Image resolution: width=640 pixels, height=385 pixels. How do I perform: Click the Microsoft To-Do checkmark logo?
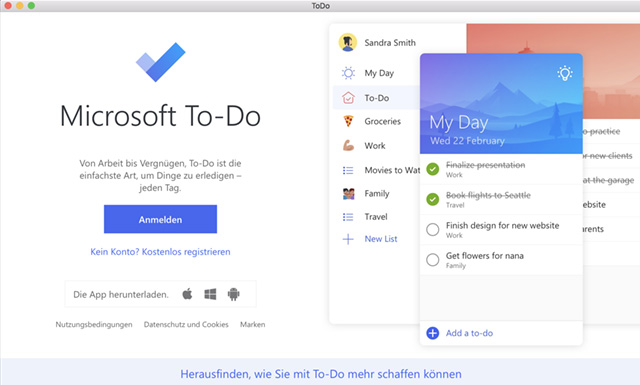point(160,62)
